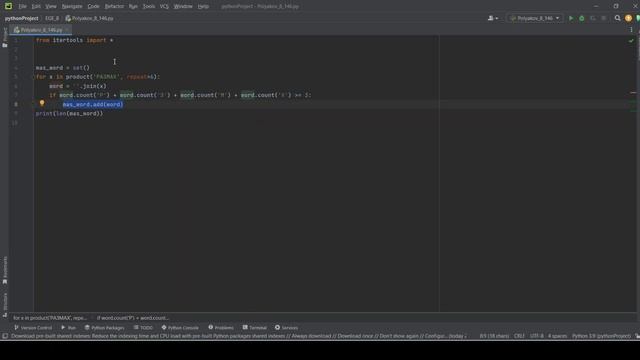Open editor tab options three-dot icon

click(631, 30)
